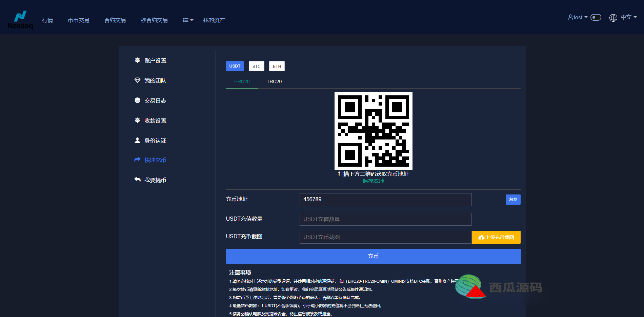Click the 保存本地 link
This screenshot has height=317, width=644.
[374, 181]
